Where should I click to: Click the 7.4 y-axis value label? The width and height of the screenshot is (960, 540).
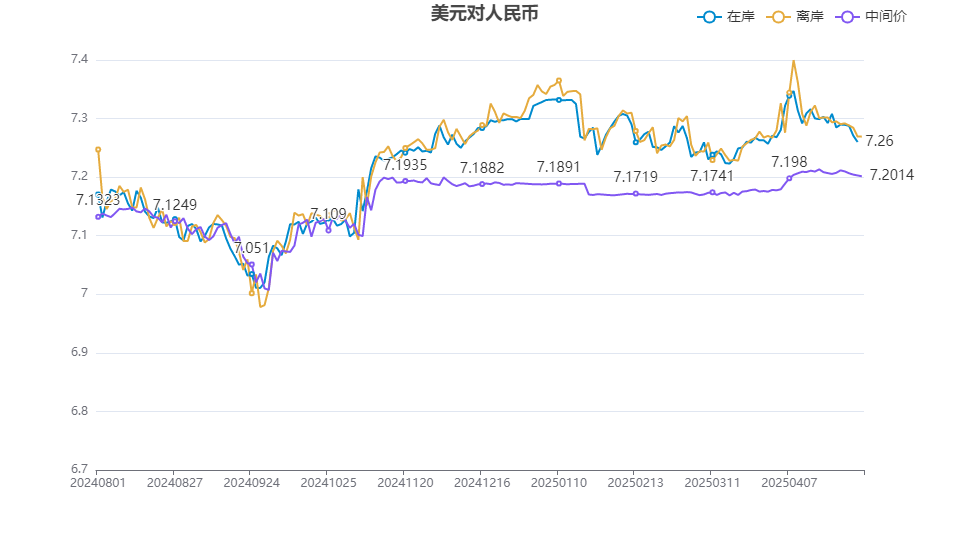[79, 60]
